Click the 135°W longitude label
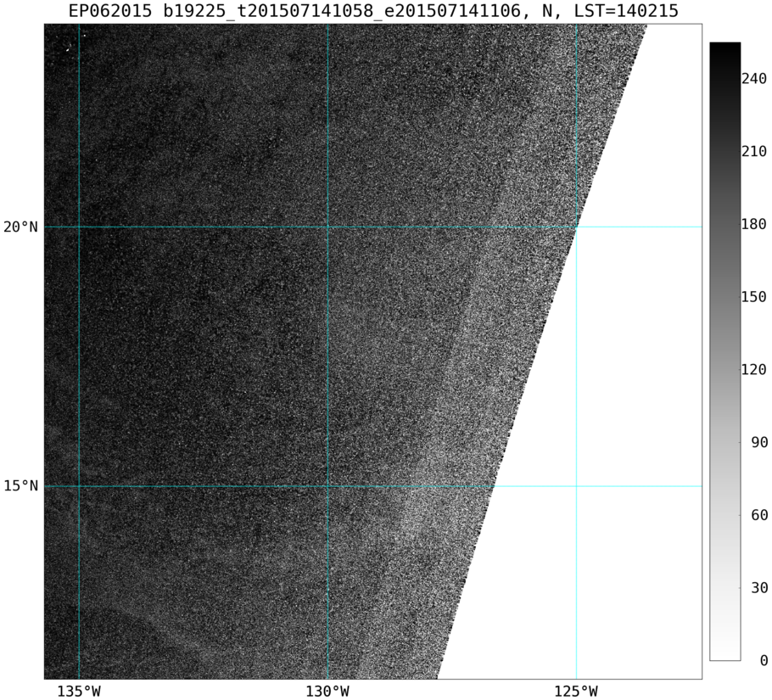772x700 pixels. (79, 692)
